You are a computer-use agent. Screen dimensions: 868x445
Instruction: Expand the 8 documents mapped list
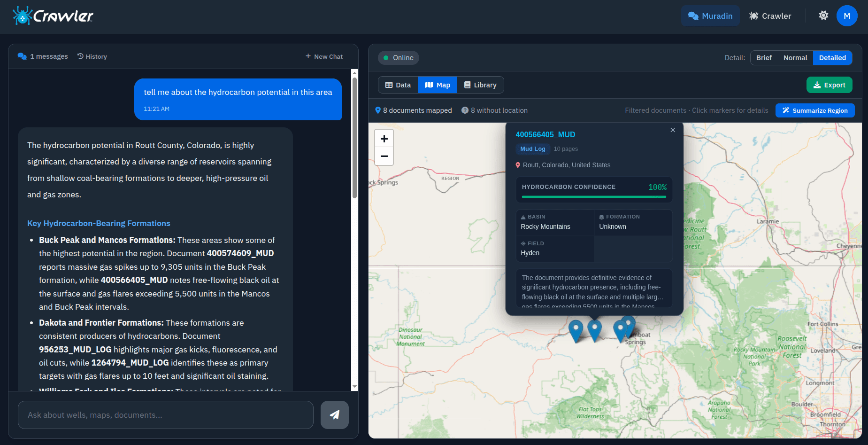point(414,110)
